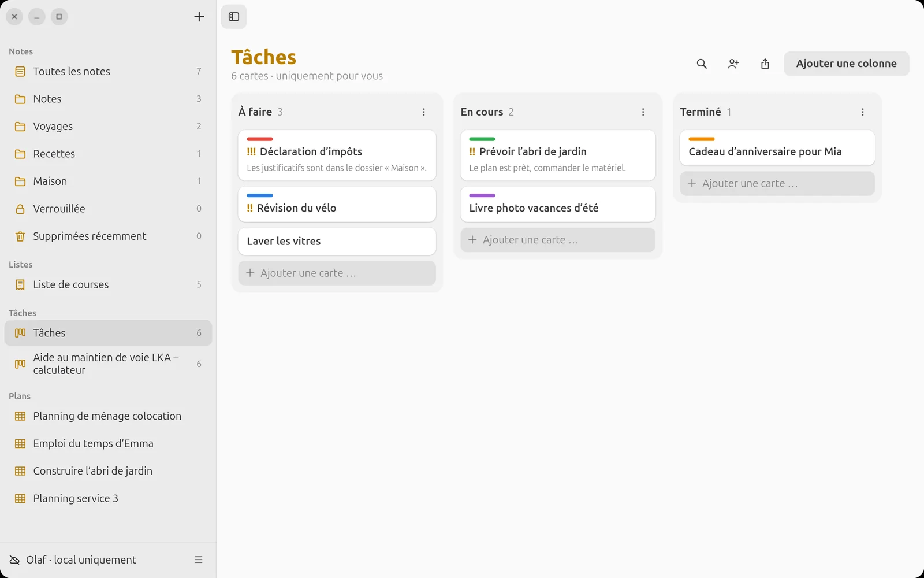Click Ajouter une colonne button
The width and height of the screenshot is (924, 578).
point(847,64)
